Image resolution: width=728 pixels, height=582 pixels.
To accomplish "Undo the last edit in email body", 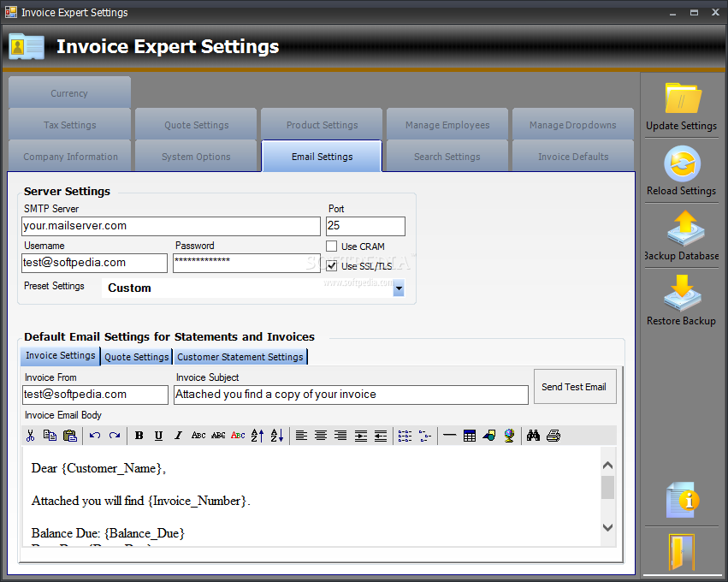I will (x=95, y=436).
